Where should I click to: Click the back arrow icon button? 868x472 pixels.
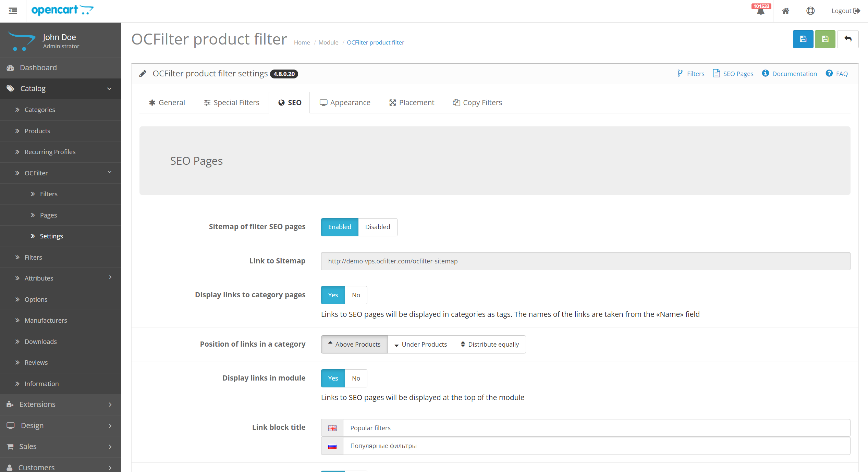coord(847,39)
